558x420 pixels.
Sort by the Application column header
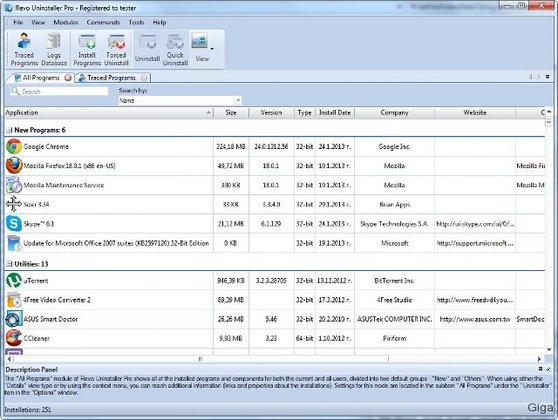pyautogui.click(x=109, y=113)
